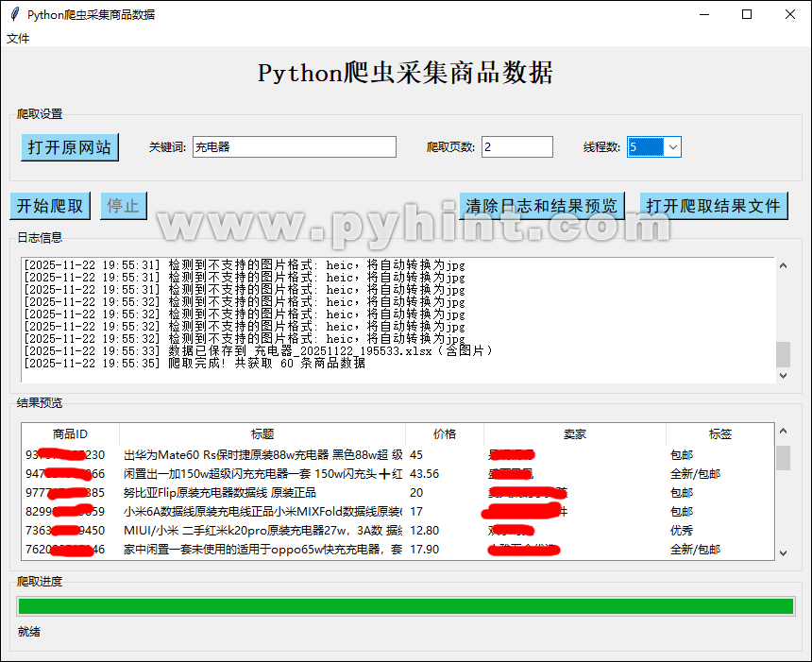Click the grayed-out 停止 button
812x662 pixels.
[x=123, y=206]
